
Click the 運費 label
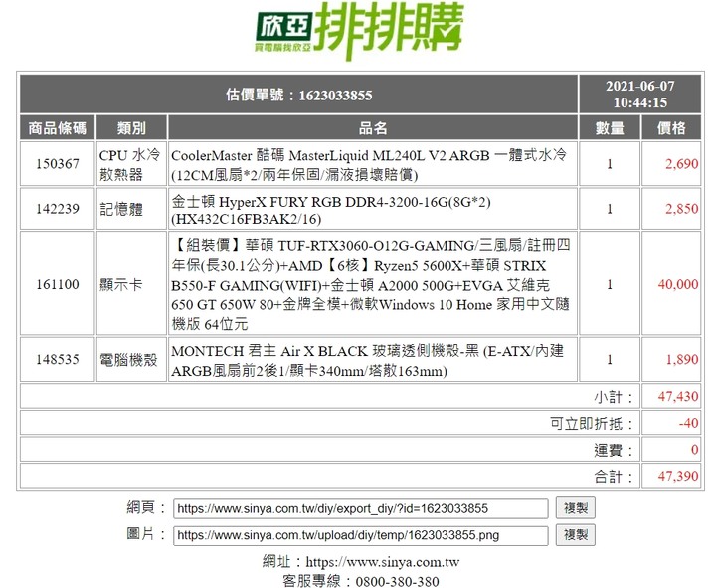click(614, 450)
